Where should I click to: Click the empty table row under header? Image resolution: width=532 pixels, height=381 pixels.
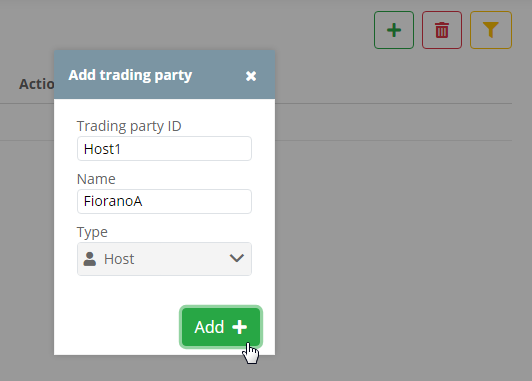[394, 122]
